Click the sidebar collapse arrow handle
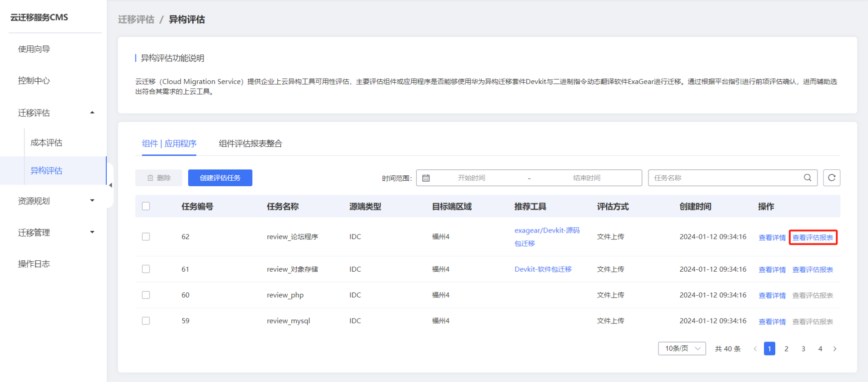 [x=110, y=185]
